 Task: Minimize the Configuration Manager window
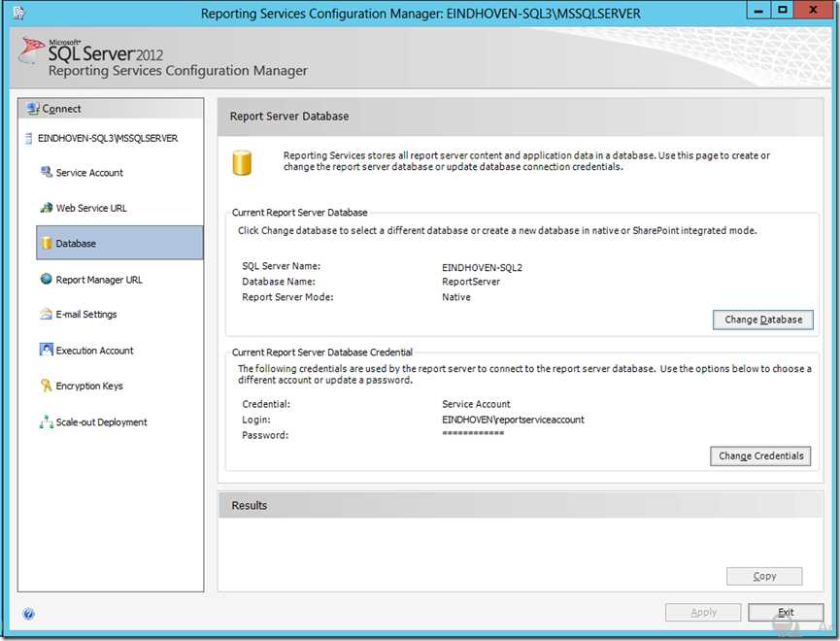pos(759,10)
